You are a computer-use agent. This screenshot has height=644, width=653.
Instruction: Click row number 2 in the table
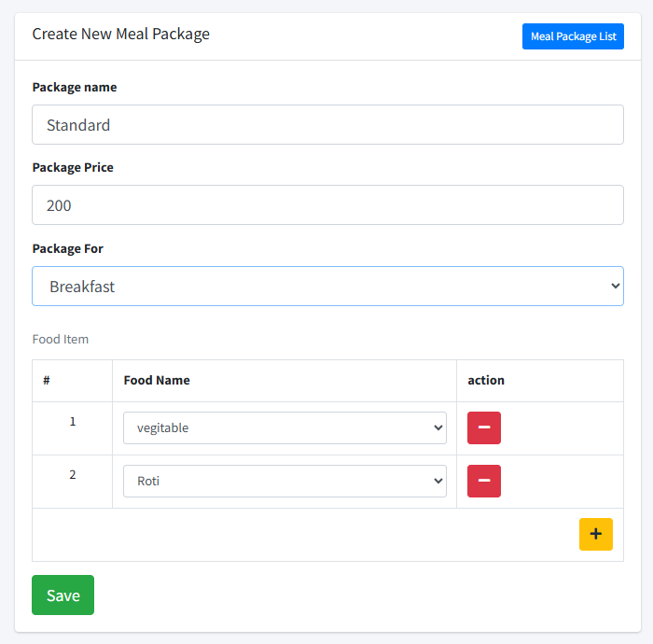click(73, 475)
